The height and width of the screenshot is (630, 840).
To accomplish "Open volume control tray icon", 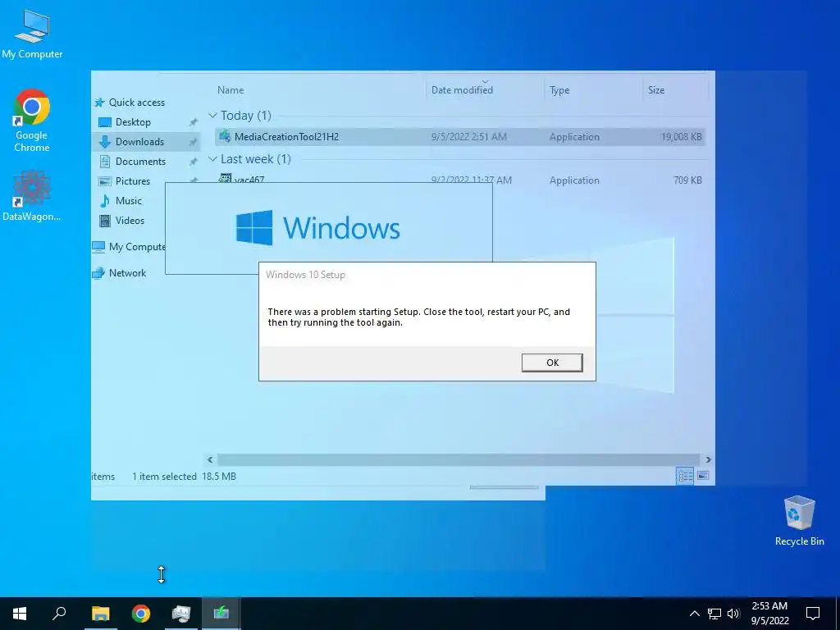I will [733, 614].
